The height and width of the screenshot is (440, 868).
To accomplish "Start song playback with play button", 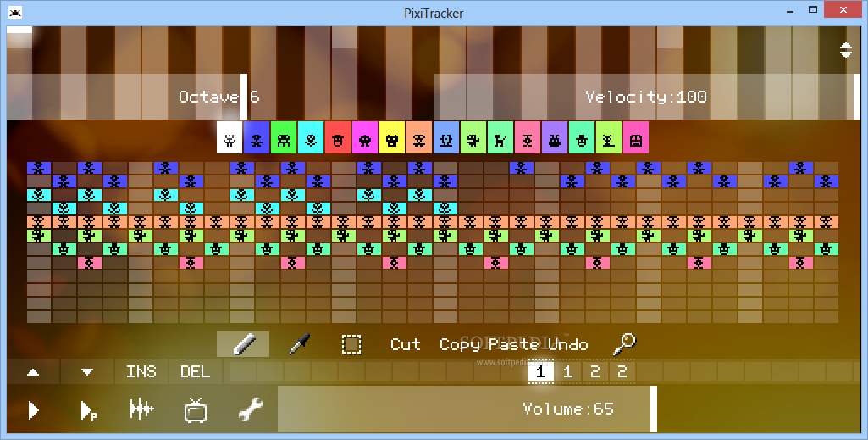I will point(33,410).
